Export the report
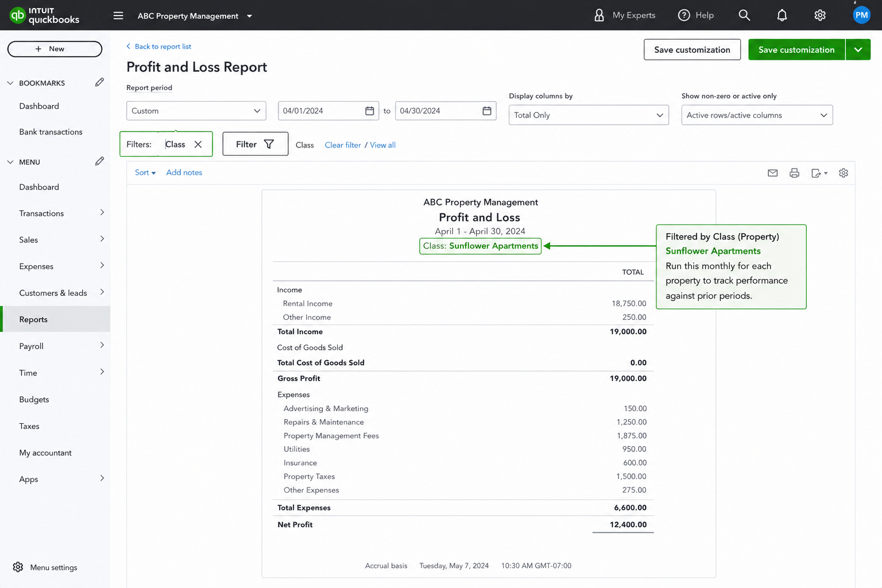This screenshot has height=588, width=882. [819, 173]
